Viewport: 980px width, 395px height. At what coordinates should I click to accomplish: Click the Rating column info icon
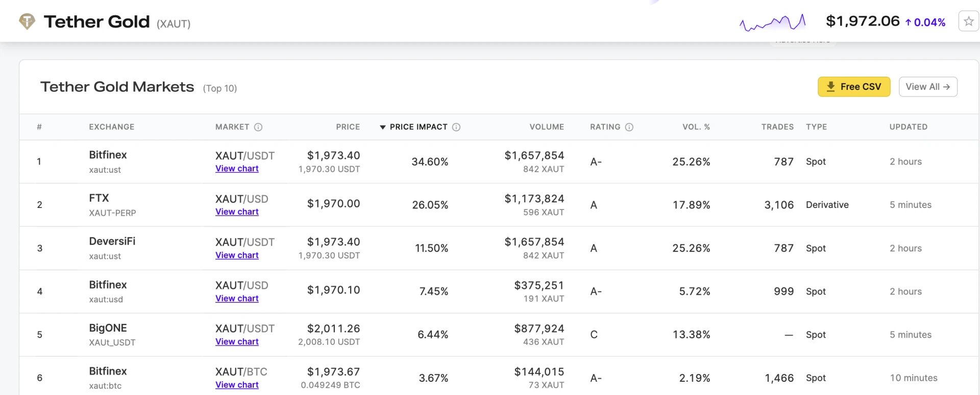(x=629, y=127)
